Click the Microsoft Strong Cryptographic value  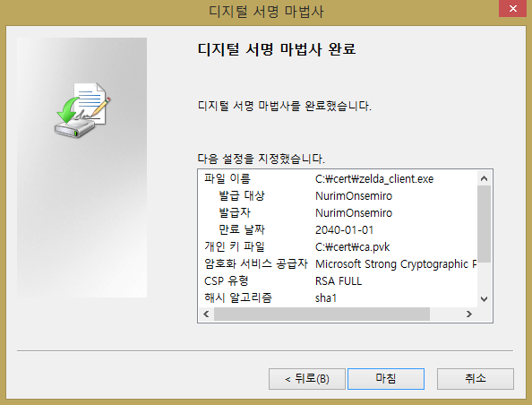pyautogui.click(x=396, y=264)
